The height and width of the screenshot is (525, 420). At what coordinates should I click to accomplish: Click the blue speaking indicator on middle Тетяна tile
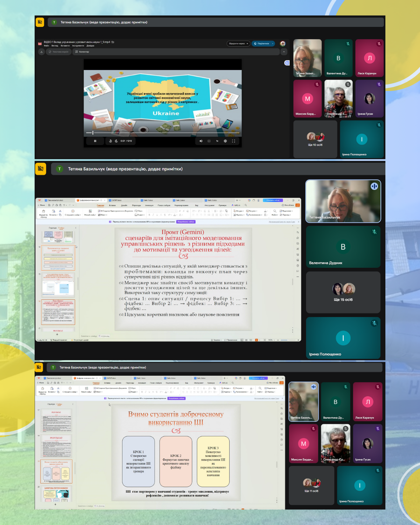tap(374, 186)
